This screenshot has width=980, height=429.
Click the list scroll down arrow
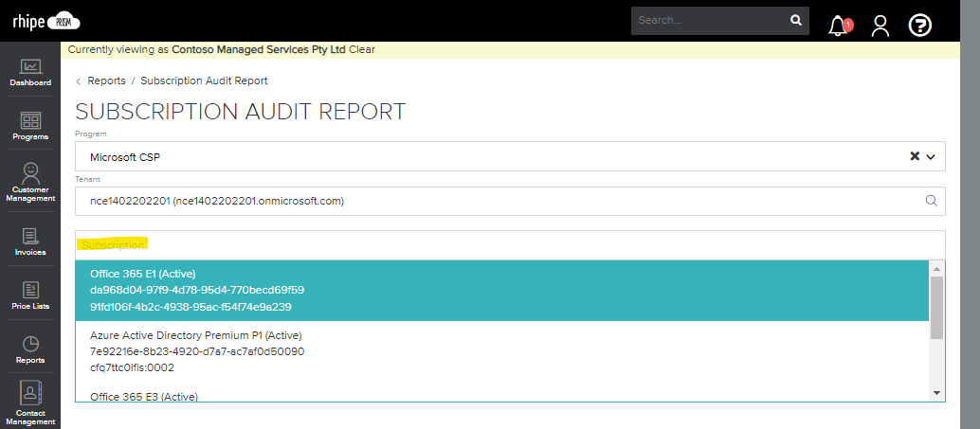(936, 393)
